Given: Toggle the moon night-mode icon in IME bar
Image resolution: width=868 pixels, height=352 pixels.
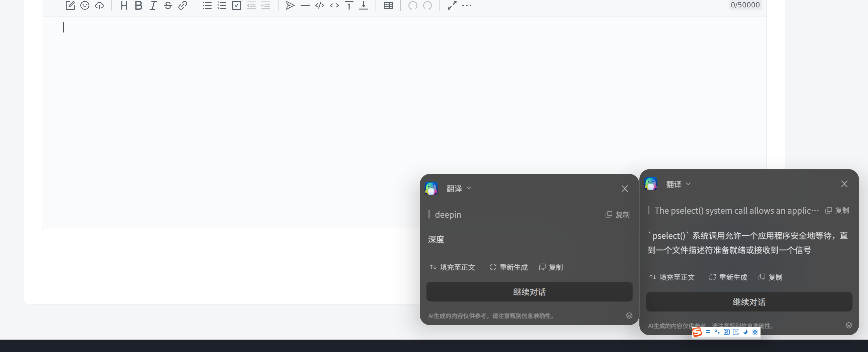Looking at the screenshot, I should (x=745, y=332).
